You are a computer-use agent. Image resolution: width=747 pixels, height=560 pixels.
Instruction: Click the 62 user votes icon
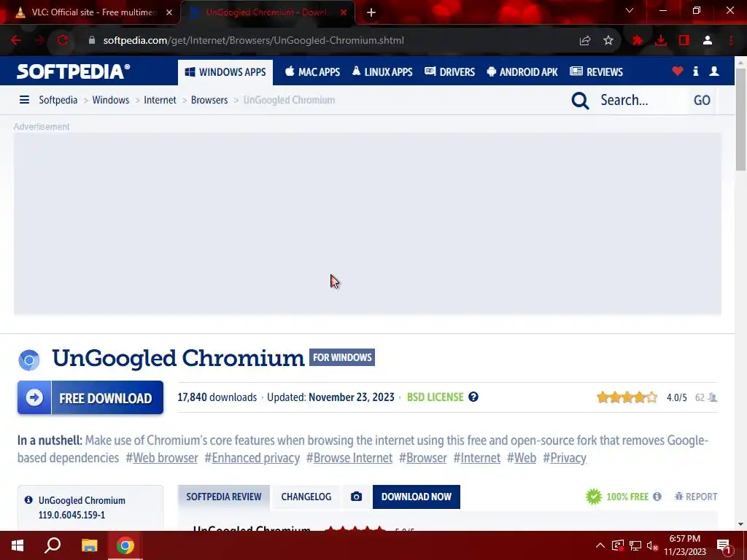(x=713, y=397)
